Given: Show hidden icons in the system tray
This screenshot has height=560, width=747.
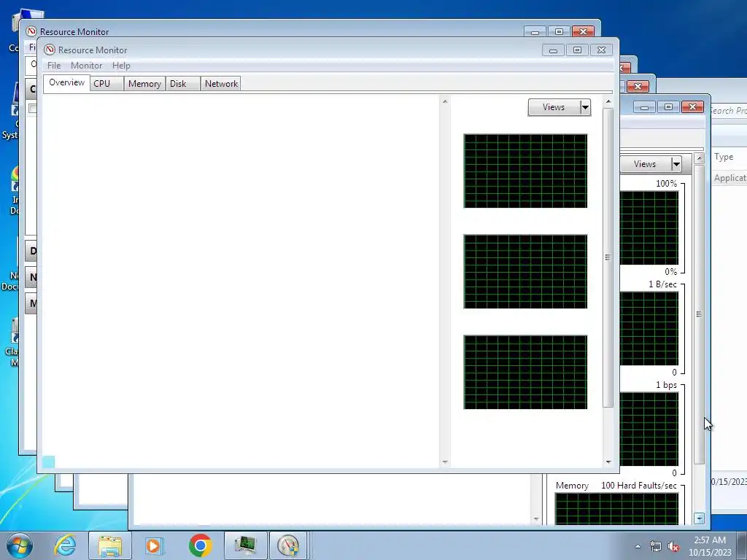Looking at the screenshot, I should 638,547.
